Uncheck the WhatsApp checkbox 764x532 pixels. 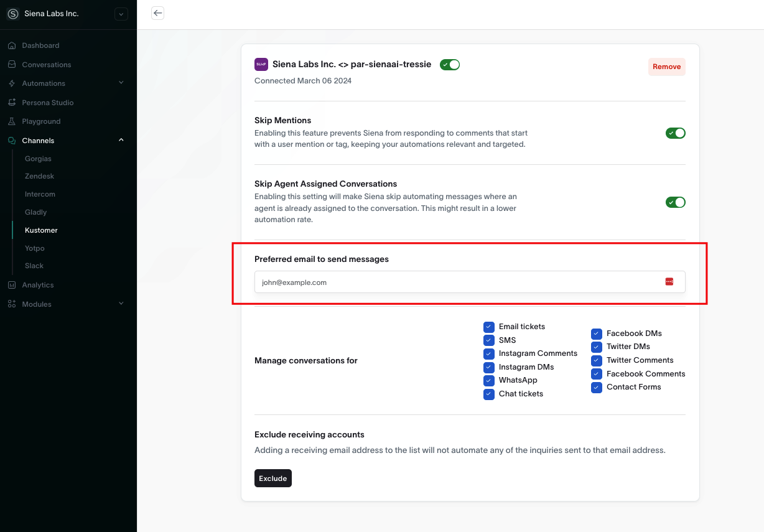tap(489, 380)
